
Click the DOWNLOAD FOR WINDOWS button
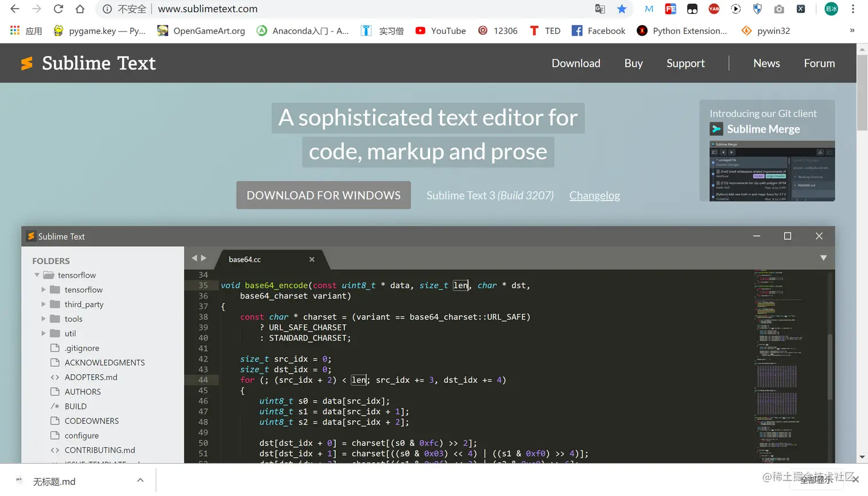click(x=323, y=195)
